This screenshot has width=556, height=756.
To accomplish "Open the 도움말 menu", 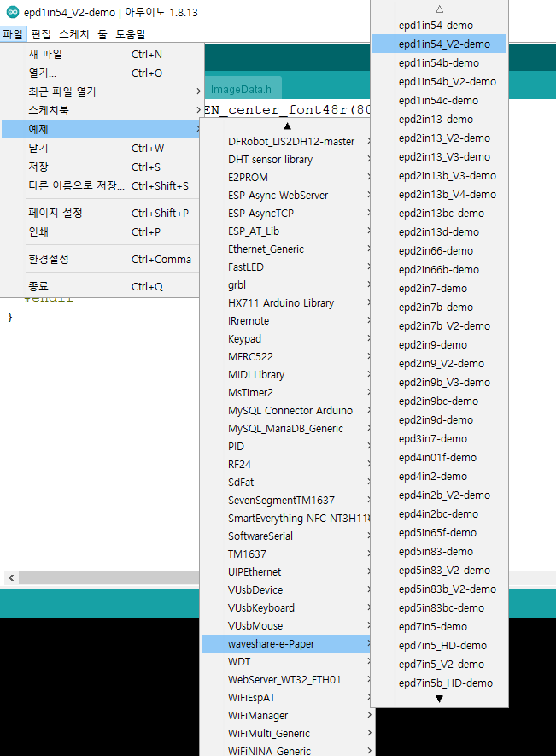I will [x=131, y=34].
